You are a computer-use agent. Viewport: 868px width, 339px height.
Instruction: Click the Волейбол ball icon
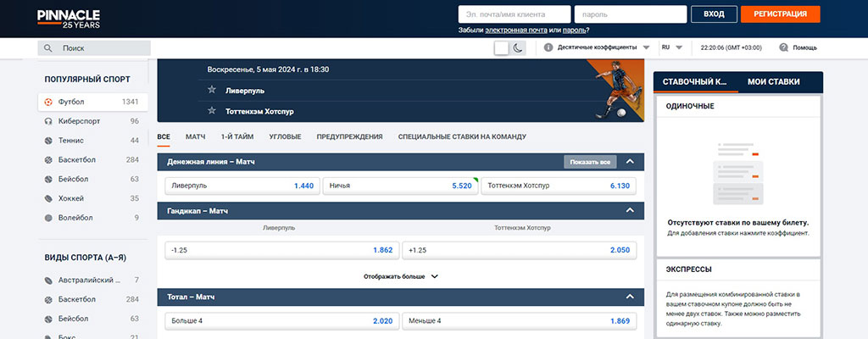(x=48, y=218)
